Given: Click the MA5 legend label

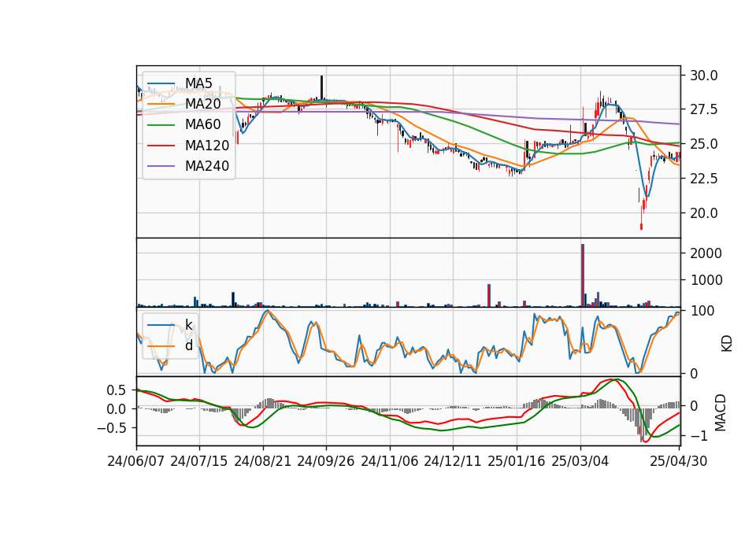Looking at the screenshot, I should [198, 83].
